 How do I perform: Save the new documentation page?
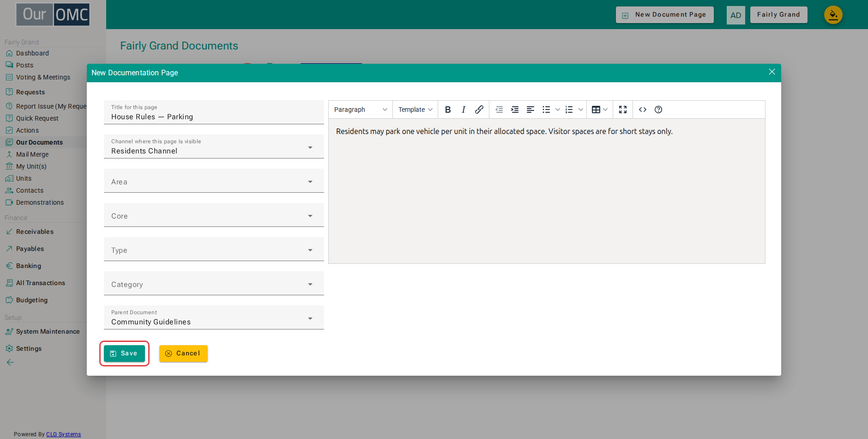[124, 354]
